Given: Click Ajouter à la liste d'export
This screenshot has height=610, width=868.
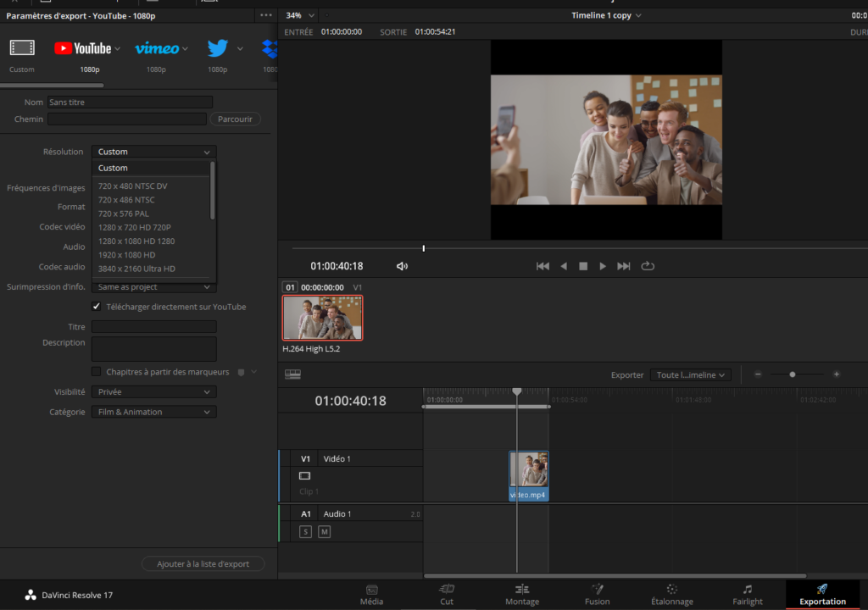Looking at the screenshot, I should (x=203, y=563).
